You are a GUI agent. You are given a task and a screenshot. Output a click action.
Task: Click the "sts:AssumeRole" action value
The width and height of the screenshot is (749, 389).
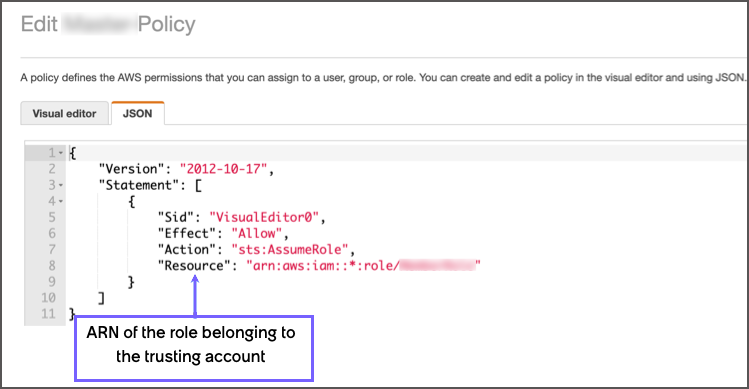(x=290, y=249)
